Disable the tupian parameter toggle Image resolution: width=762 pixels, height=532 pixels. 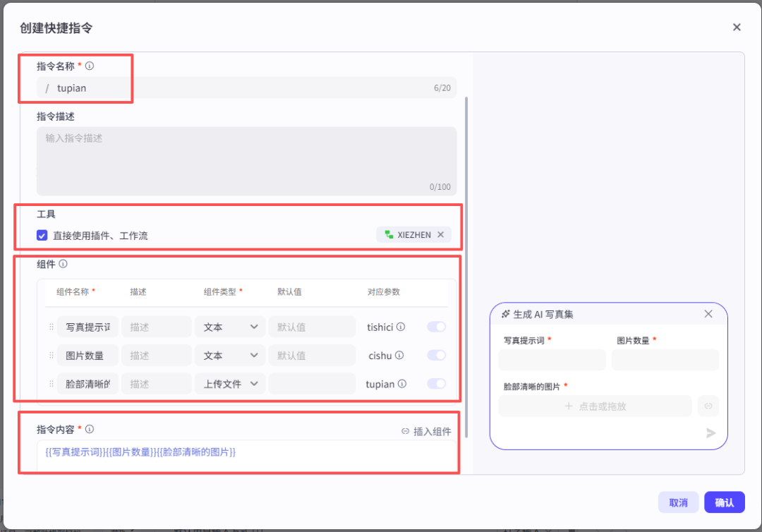(436, 383)
